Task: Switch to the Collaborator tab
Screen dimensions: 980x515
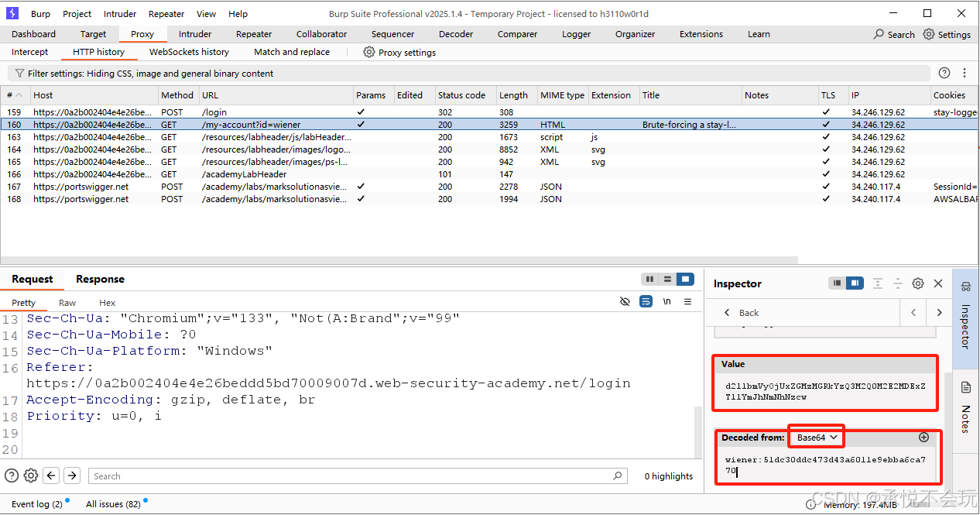Action: 321,34
